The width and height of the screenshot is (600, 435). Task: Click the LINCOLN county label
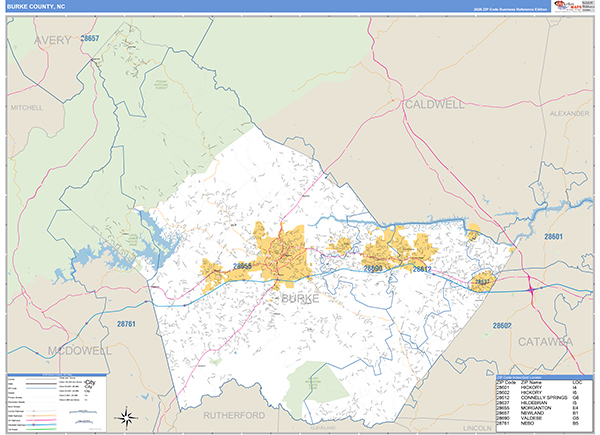pos(477,428)
